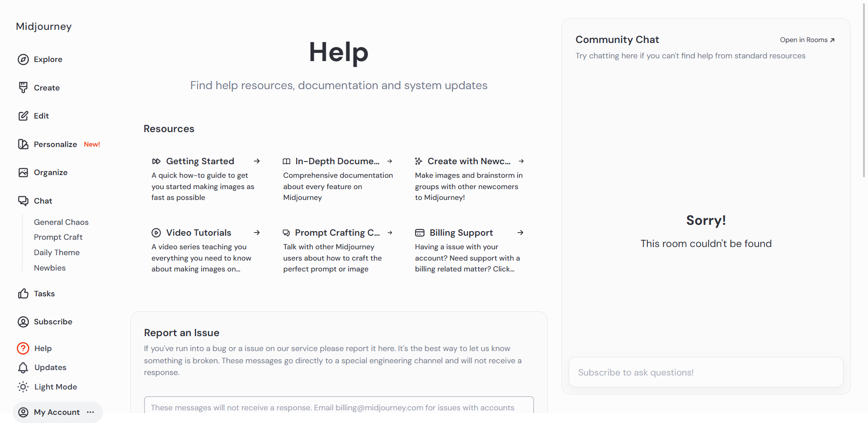Click Billing Support card icon
The width and height of the screenshot is (868, 423).
420,233
